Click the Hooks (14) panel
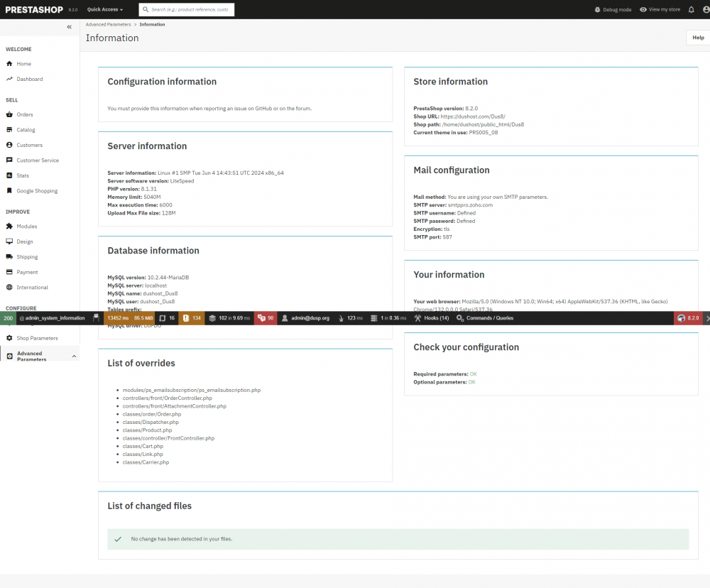The height and width of the screenshot is (588, 710). click(432, 318)
